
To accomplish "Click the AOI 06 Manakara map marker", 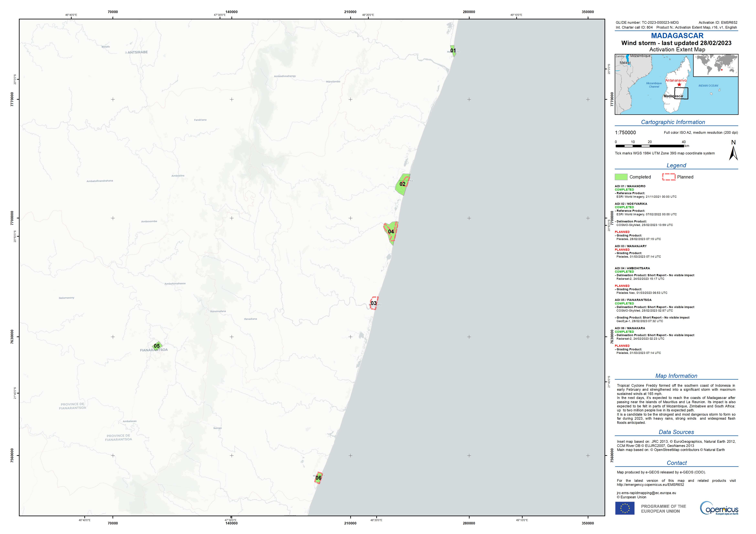I will (318, 478).
